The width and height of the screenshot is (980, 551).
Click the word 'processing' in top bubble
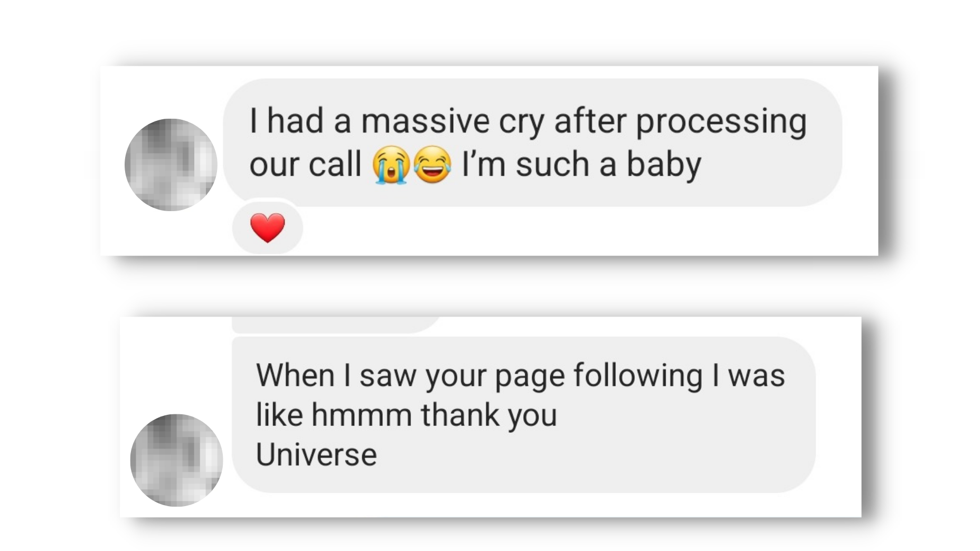721,122
